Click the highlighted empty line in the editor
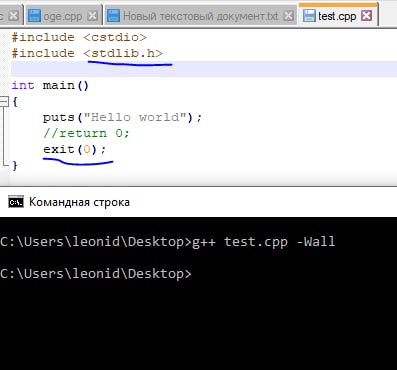 [x=204, y=69]
